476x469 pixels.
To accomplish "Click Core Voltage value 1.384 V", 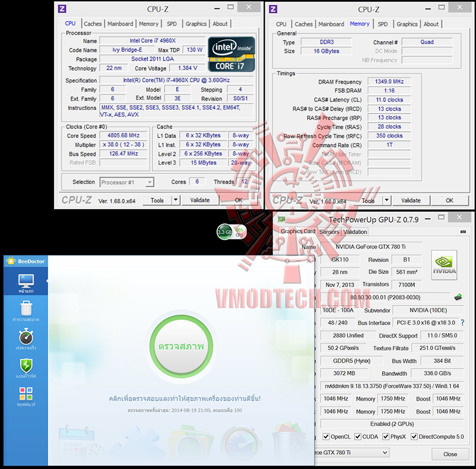I will (x=187, y=68).
